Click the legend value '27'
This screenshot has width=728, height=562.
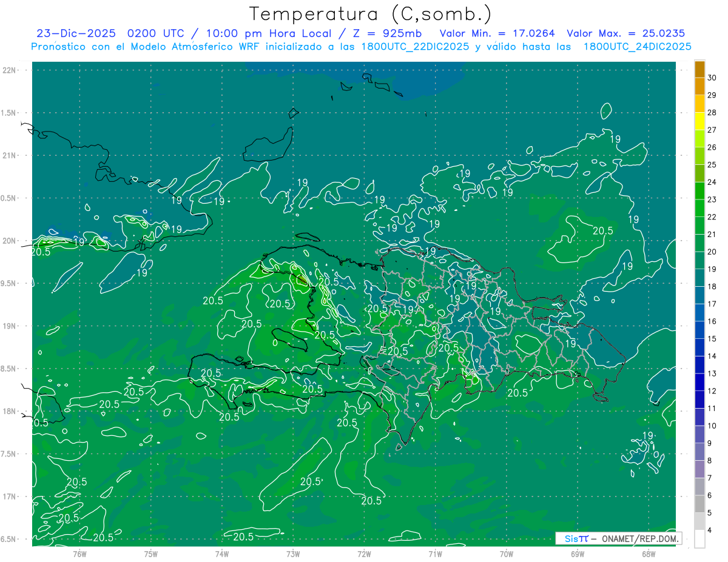coord(713,130)
